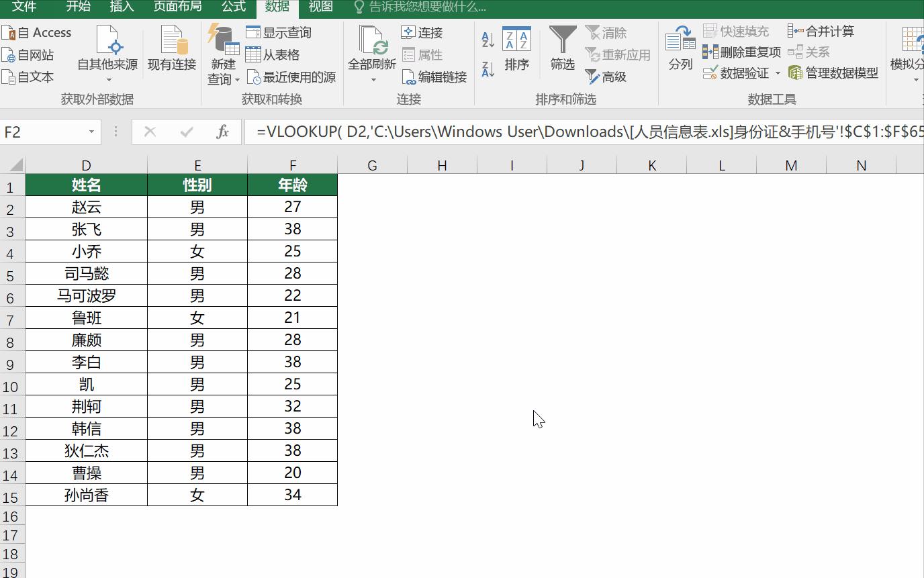The image size is (924, 578).
Task: Open the File tab
Action: (25, 7)
